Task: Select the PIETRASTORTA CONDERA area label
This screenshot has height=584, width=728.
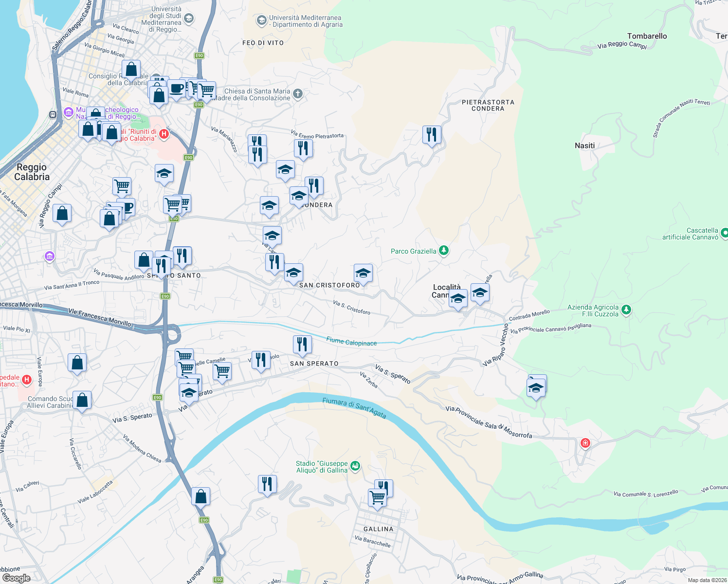Action: click(x=488, y=106)
